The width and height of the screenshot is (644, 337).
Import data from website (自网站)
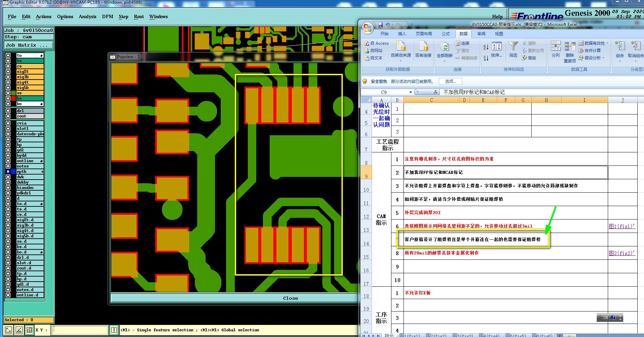click(x=374, y=51)
